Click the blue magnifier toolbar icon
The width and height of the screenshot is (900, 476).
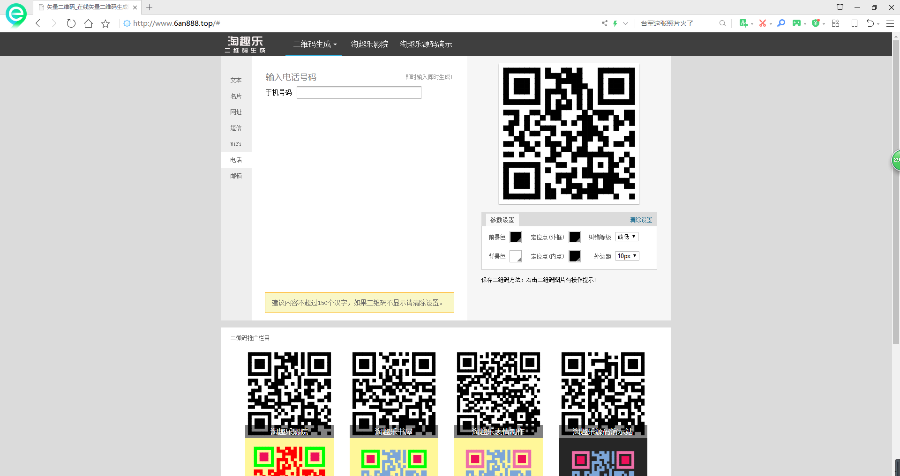pyautogui.click(x=781, y=24)
